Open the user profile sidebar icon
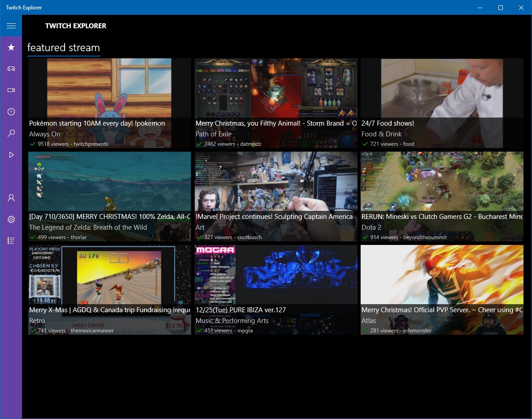 click(11, 198)
